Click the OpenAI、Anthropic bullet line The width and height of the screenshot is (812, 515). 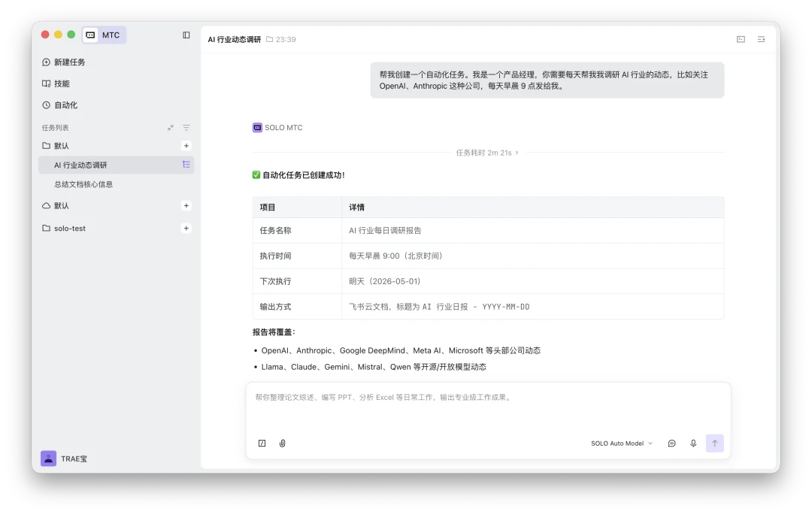(401, 350)
